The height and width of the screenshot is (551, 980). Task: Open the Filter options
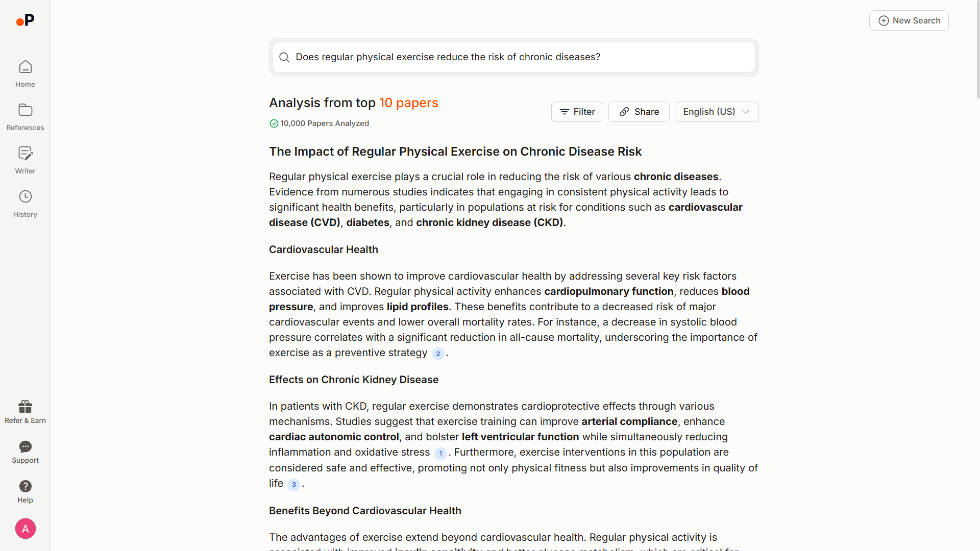pyautogui.click(x=577, y=112)
